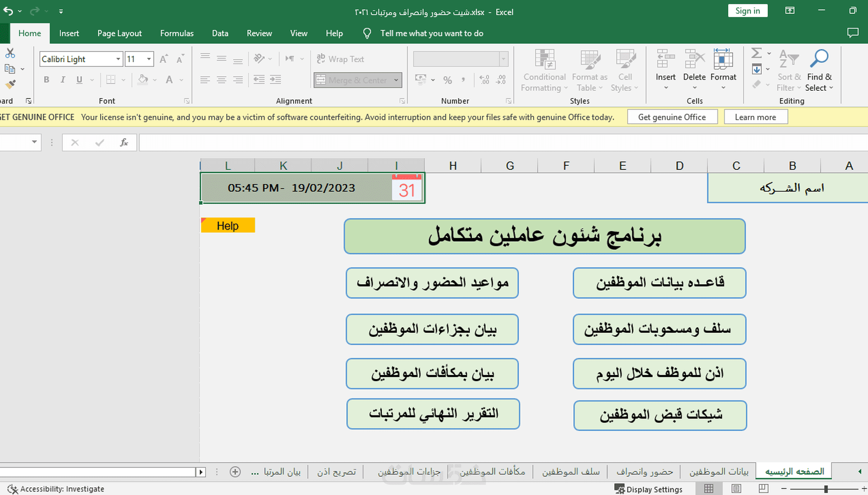This screenshot has height=495, width=868.
Task: Toggle Bold formatting
Action: (x=46, y=80)
